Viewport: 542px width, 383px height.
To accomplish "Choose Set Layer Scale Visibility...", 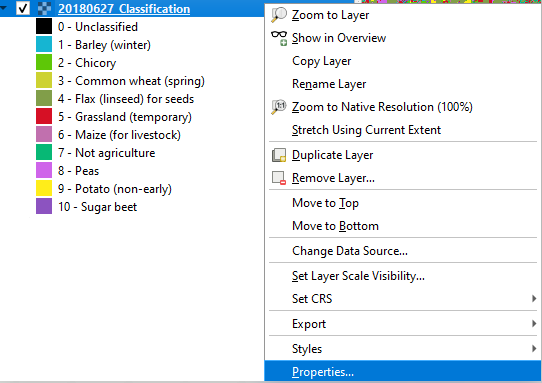I will [x=403, y=276].
